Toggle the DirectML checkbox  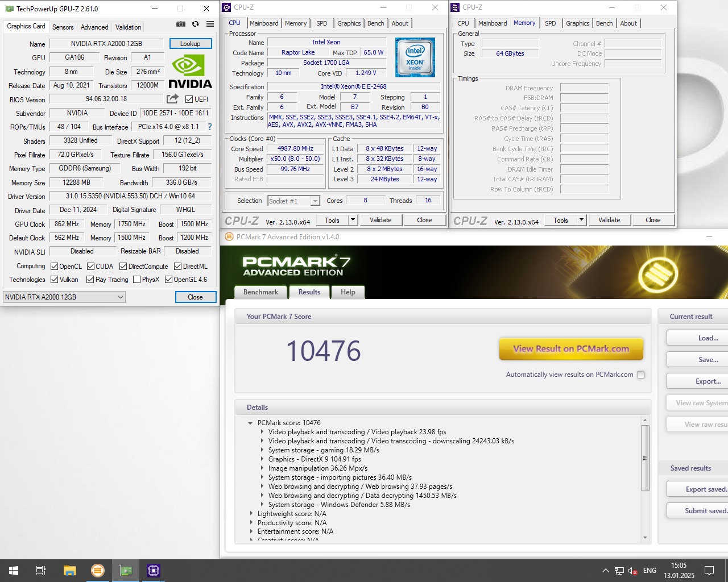[177, 266]
